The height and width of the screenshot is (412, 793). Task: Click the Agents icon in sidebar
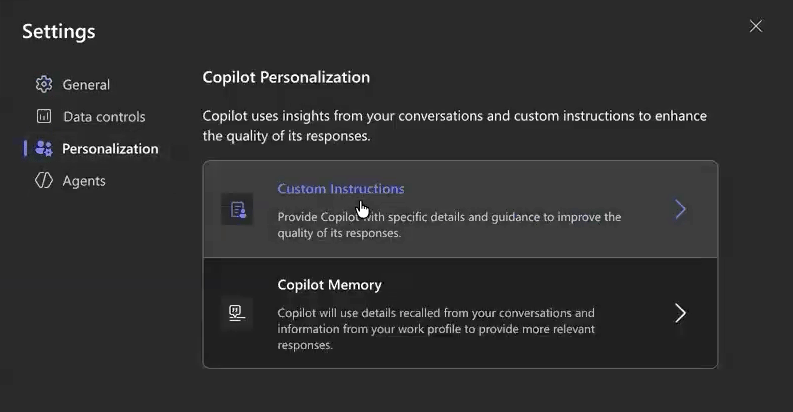click(x=44, y=180)
